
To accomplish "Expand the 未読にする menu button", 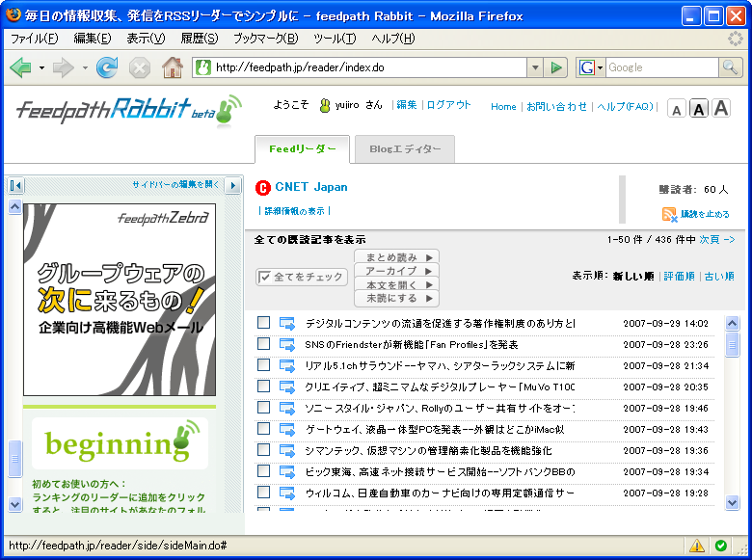I will click(x=396, y=298).
